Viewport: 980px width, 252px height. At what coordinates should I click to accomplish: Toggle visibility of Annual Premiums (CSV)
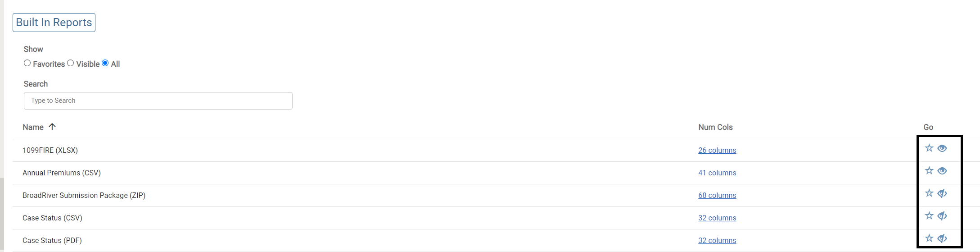point(942,171)
